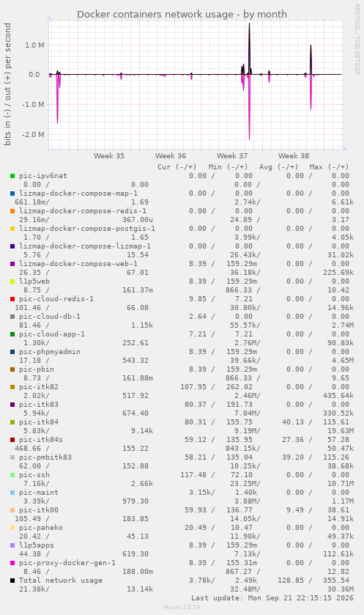
Task: Click the 'lizmap-docker-compose-lizmap-1' legend label
Action: pos(85,246)
